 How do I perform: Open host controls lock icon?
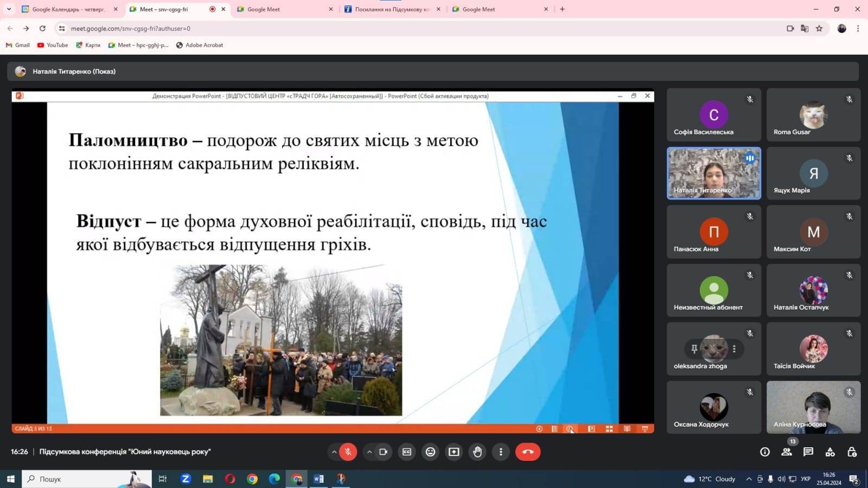click(852, 452)
